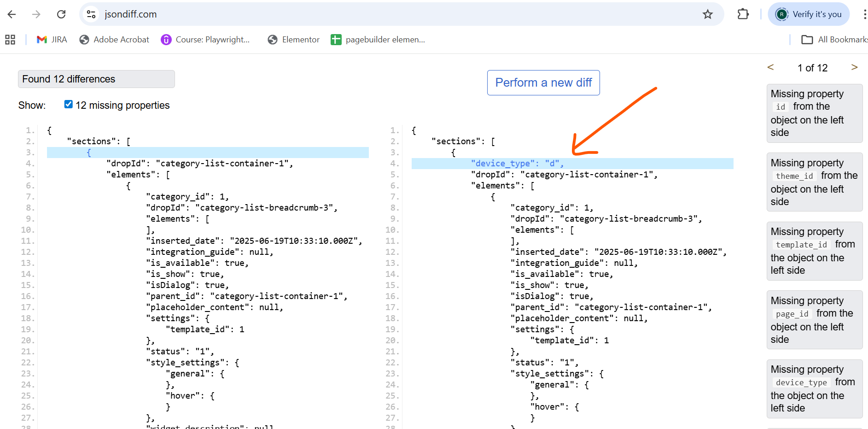Open the JIRA bookmark

tap(52, 40)
